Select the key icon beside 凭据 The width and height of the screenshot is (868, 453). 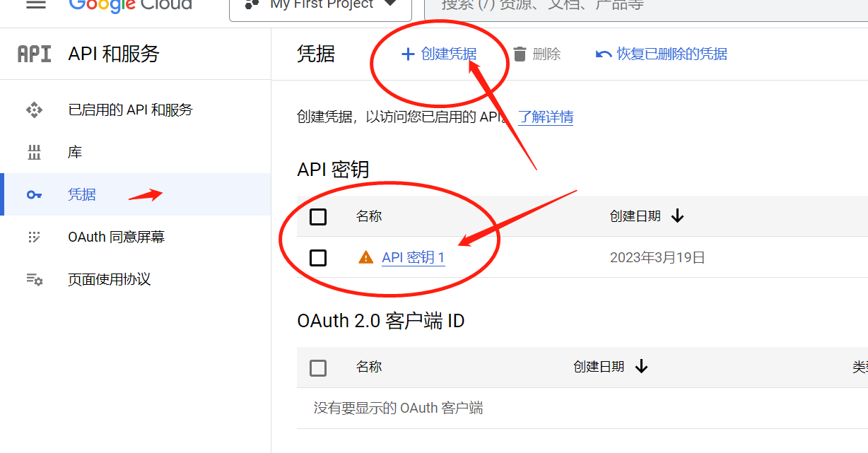click(34, 194)
